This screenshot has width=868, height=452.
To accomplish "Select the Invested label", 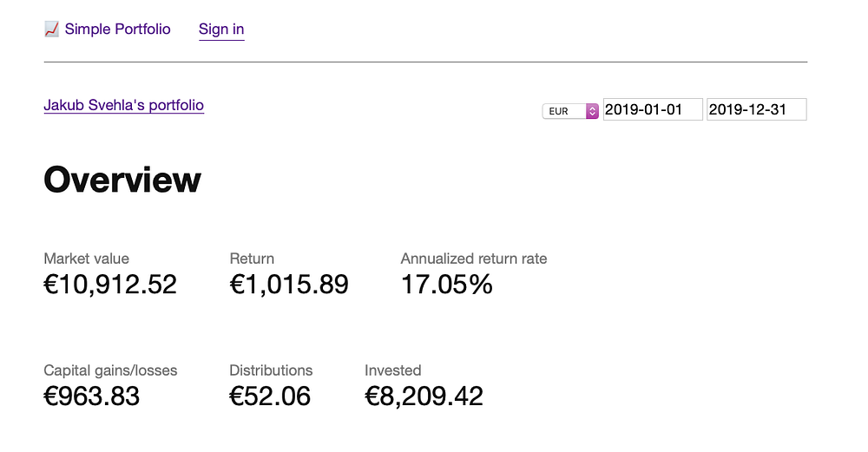I will (x=392, y=370).
